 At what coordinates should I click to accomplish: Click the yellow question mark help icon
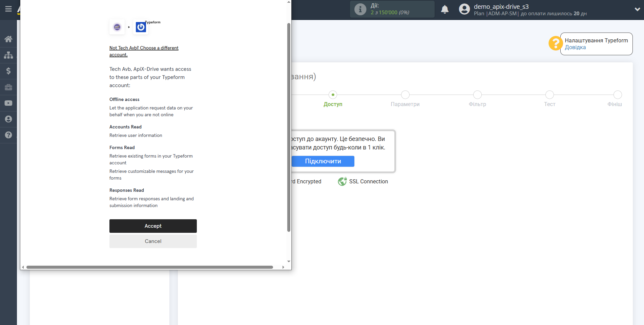pyautogui.click(x=556, y=43)
